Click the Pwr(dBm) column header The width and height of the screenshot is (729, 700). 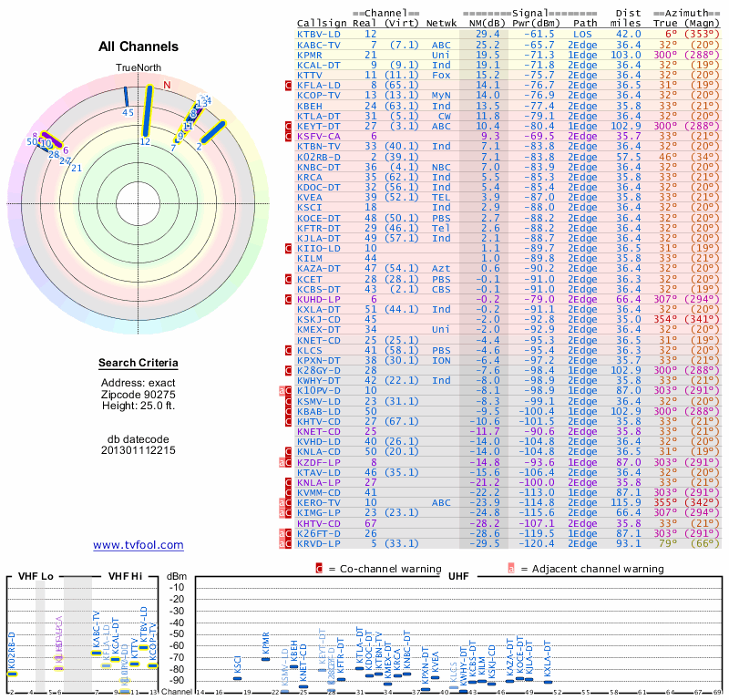pyautogui.click(x=536, y=24)
